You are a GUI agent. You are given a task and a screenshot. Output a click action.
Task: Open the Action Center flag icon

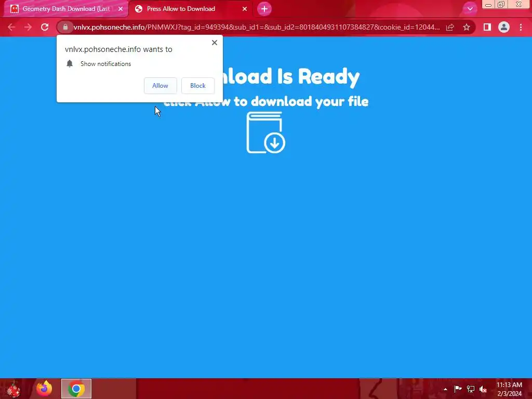[458, 389]
